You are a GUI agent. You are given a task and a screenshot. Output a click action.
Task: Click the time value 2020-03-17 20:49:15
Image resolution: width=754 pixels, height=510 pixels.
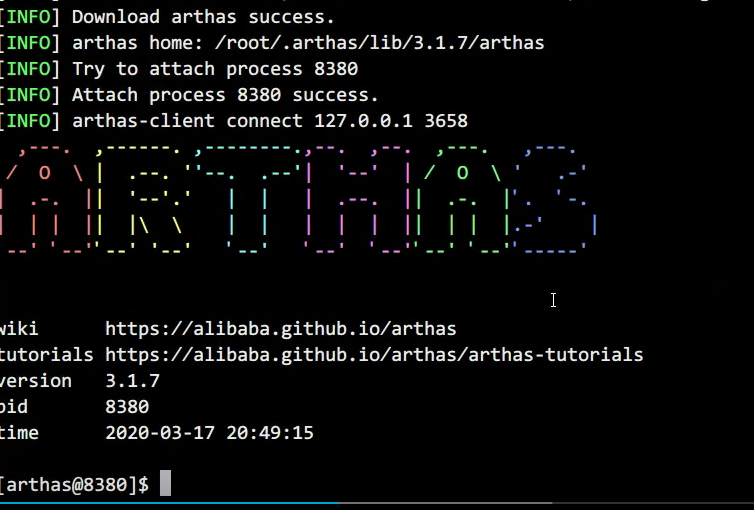coord(209,433)
